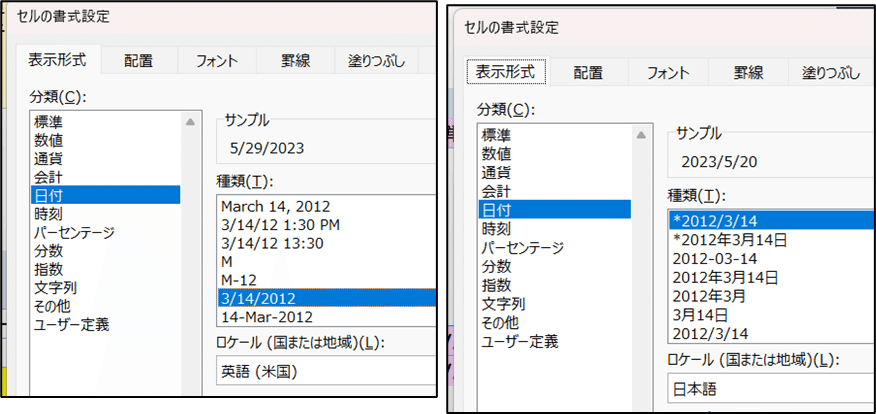This screenshot has height=414, width=876.
Task: Open the フォント tab in right dialog
Action: point(668,73)
